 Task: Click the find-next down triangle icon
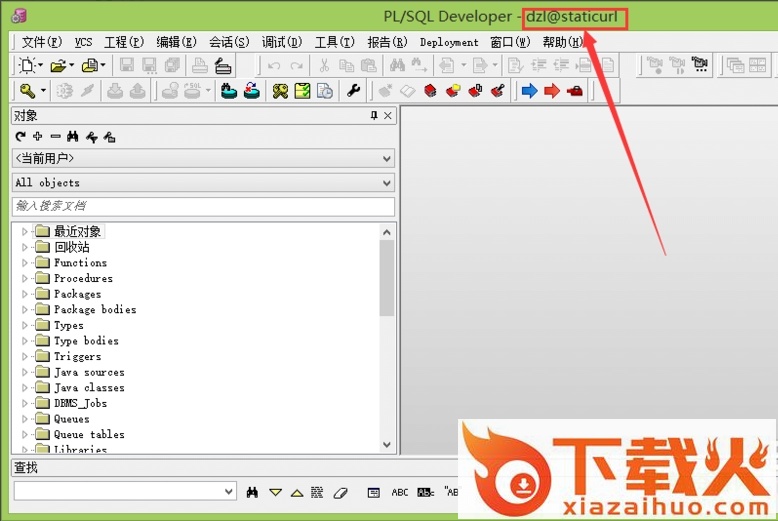(x=275, y=492)
